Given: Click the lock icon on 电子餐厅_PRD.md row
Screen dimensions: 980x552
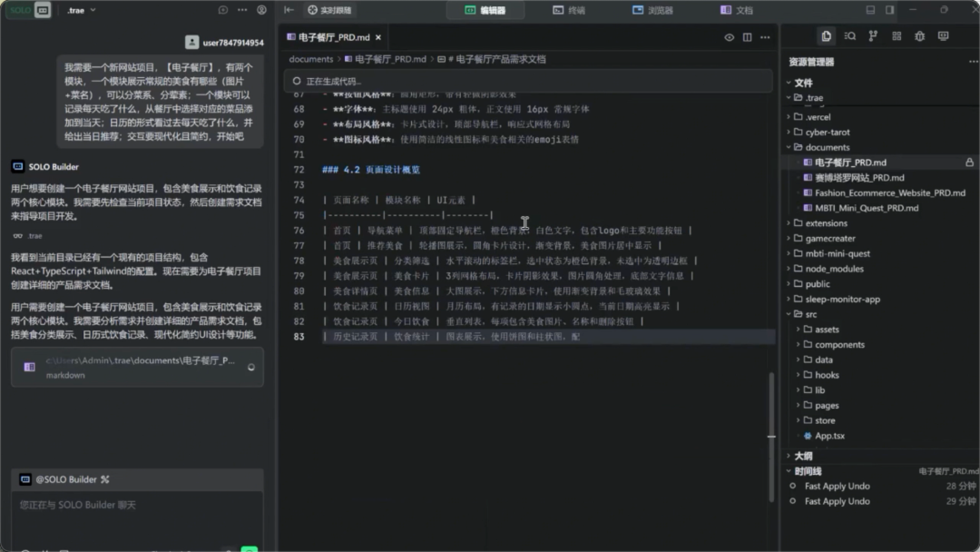Looking at the screenshot, I should point(969,163).
